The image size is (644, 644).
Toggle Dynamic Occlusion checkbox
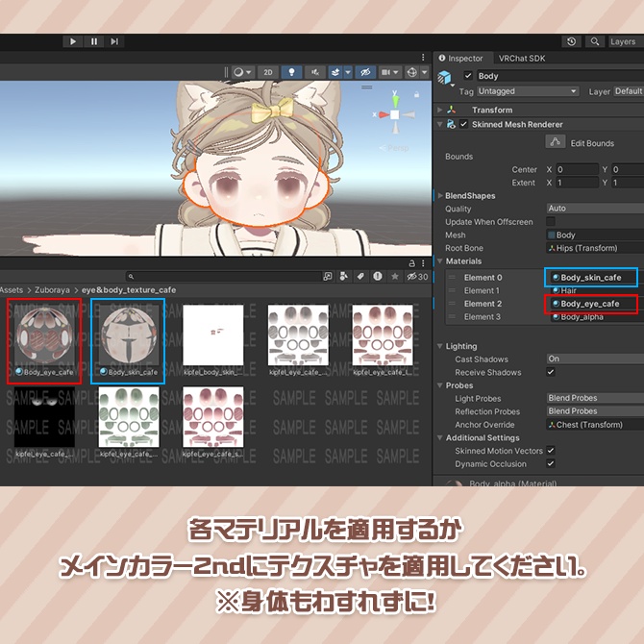coord(551,463)
